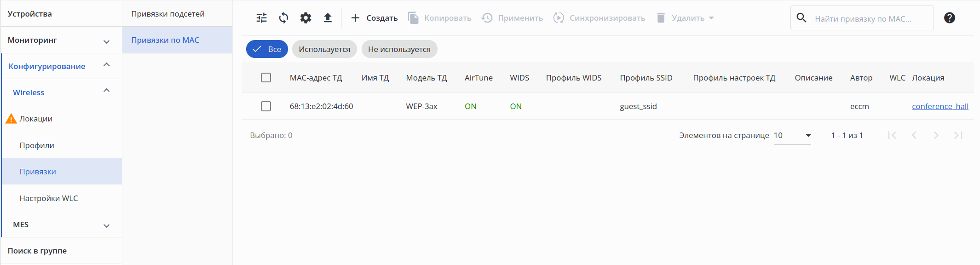Click the search magnifier icon
Image resolution: width=980 pixels, height=265 pixels.
801,18
